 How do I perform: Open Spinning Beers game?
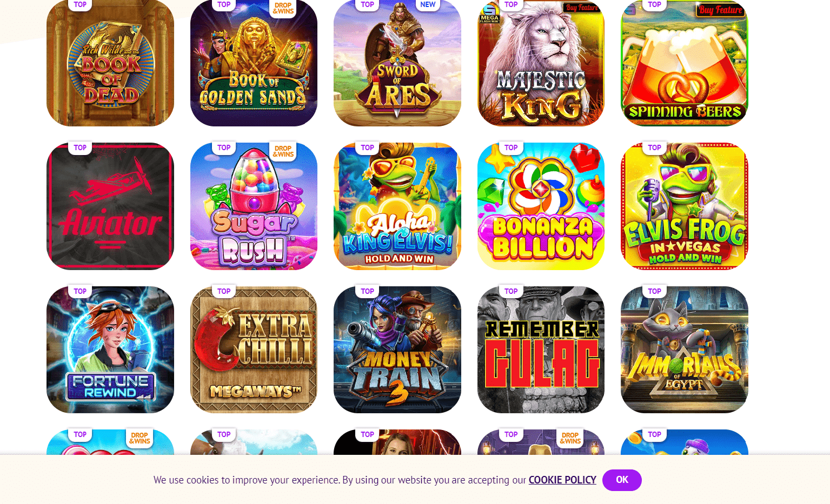point(685,63)
